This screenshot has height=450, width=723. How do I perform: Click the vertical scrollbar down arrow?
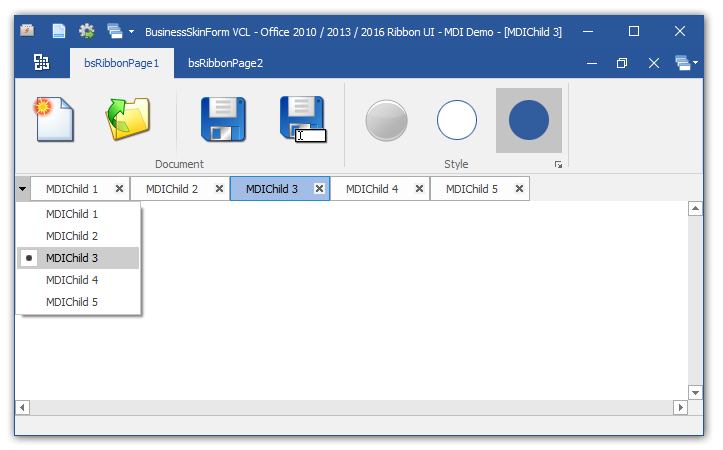[695, 392]
